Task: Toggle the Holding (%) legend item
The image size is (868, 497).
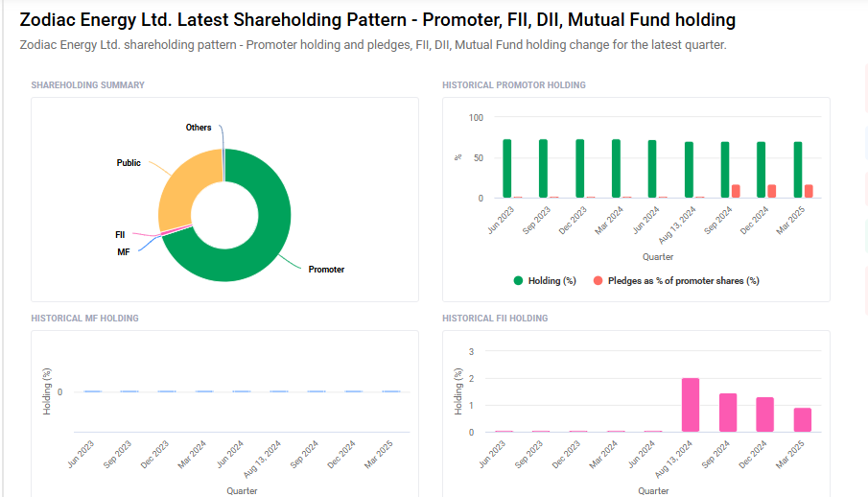Action: point(546,281)
